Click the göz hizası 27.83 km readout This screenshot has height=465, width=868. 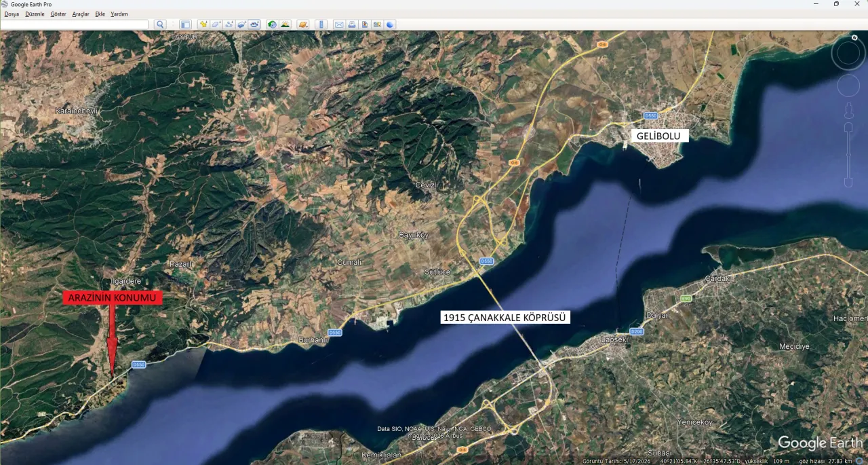point(826,461)
